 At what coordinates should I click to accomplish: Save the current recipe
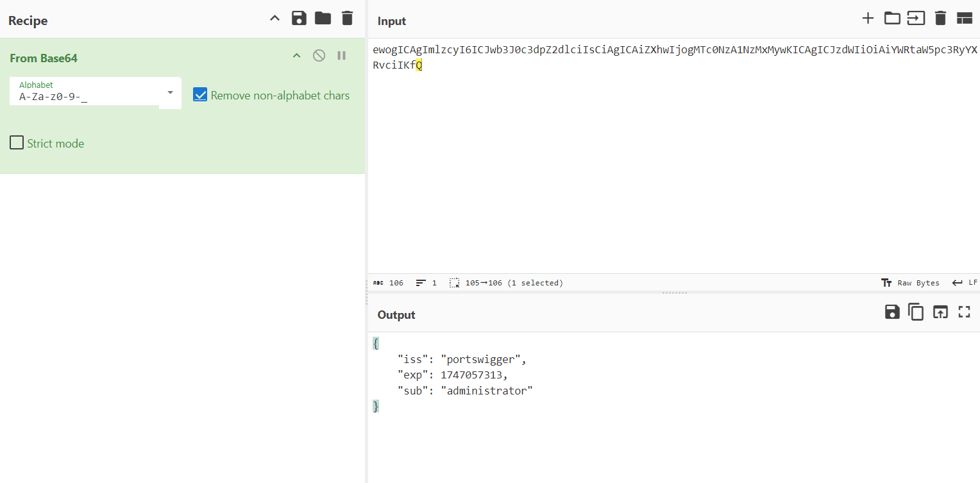[x=299, y=19]
